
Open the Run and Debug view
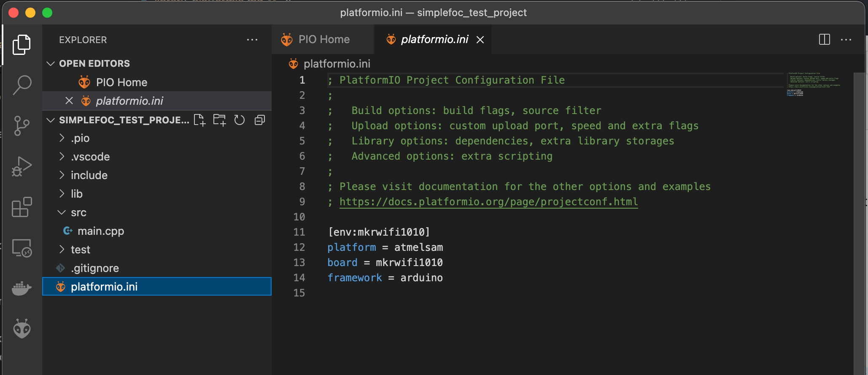[22, 166]
